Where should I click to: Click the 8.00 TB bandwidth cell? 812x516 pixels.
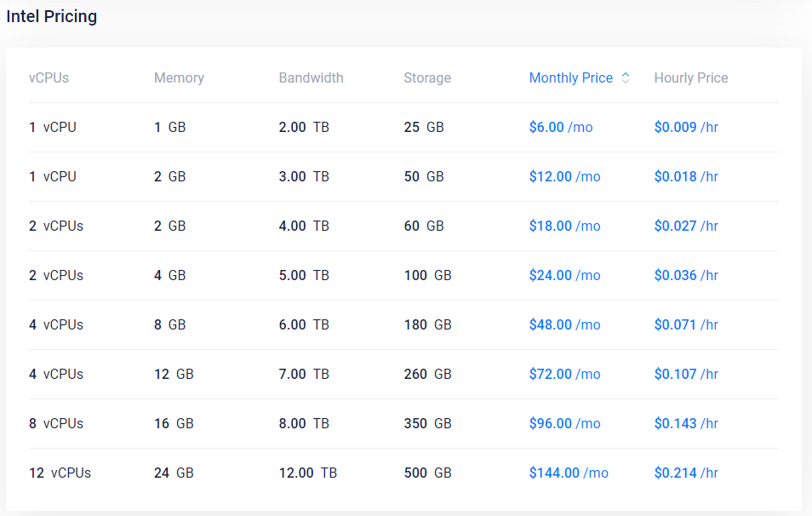point(304,423)
